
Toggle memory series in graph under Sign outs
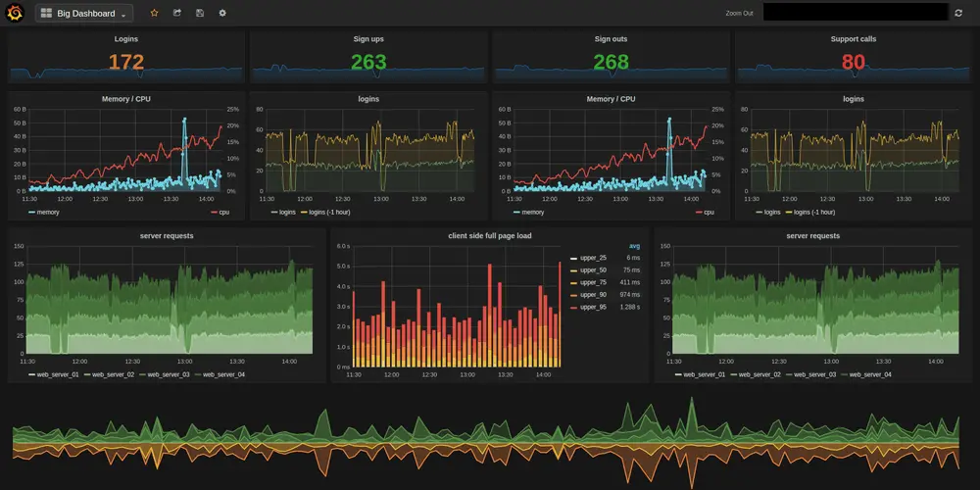[x=529, y=212]
